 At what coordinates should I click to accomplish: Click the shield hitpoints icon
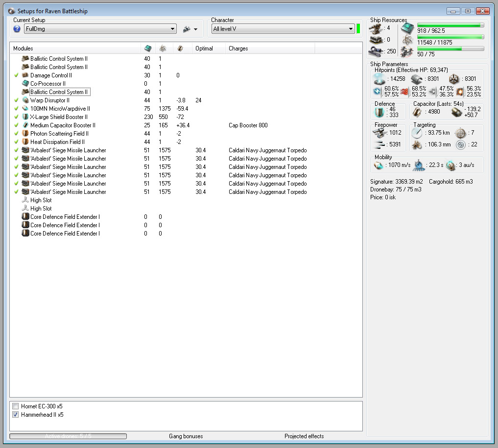[379, 79]
